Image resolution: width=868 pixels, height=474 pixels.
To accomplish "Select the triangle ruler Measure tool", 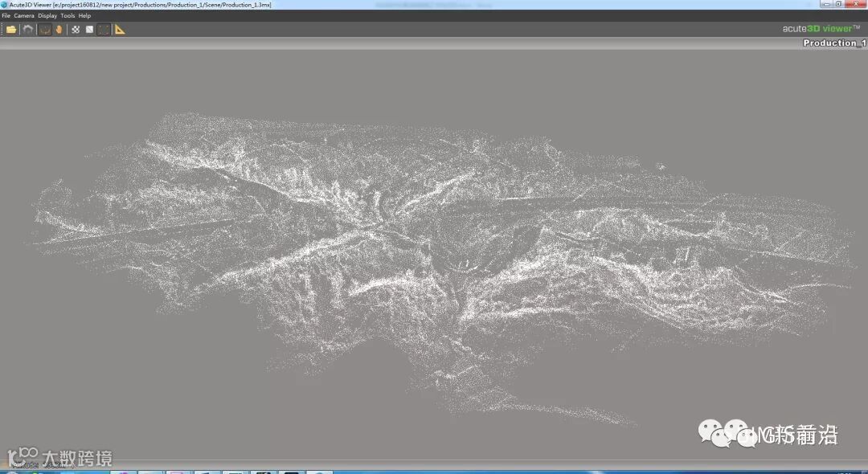I will 120,29.
